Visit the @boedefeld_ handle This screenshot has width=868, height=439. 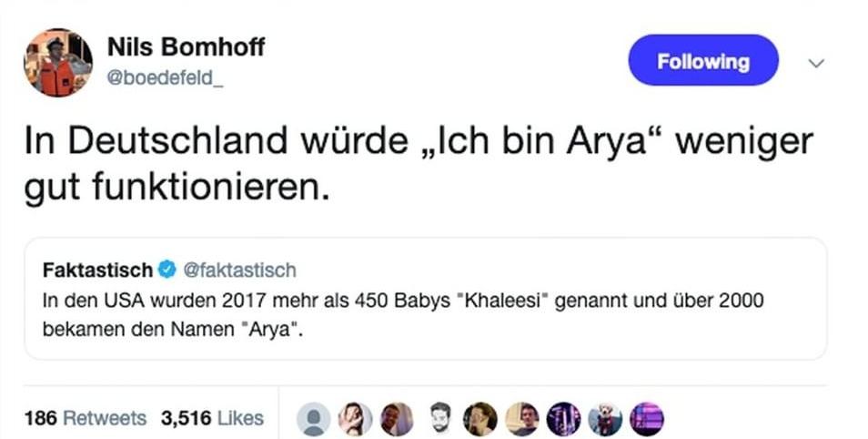[x=165, y=78]
